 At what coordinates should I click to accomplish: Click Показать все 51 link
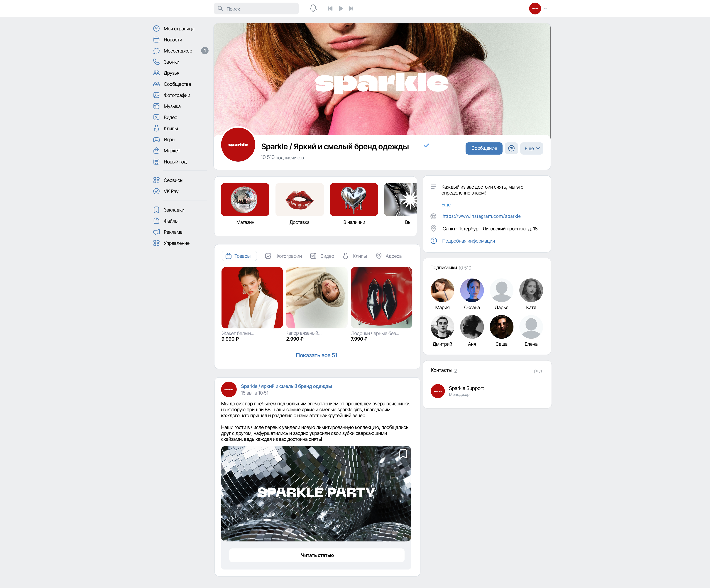317,355
